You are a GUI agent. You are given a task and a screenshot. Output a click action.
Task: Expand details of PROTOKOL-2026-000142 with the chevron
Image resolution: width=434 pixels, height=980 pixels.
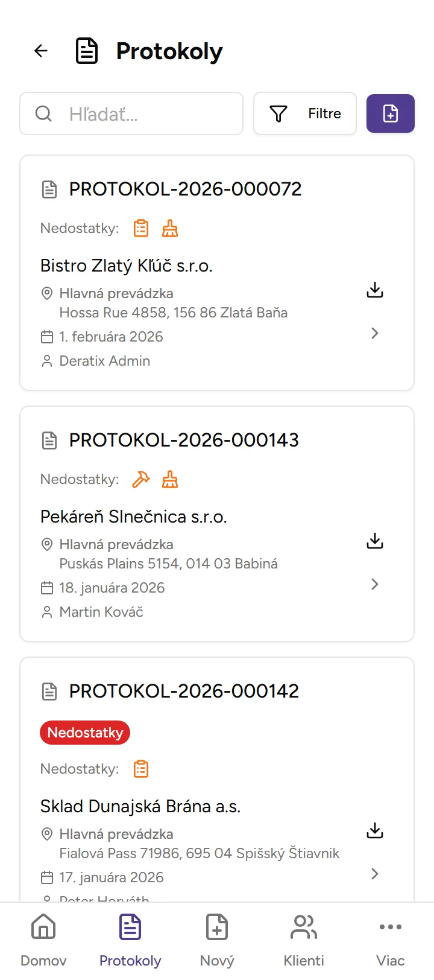coord(374,874)
